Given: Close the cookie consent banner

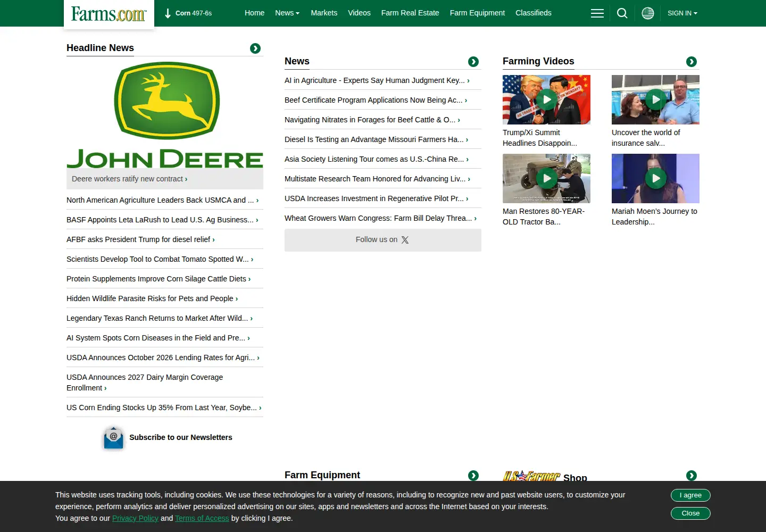Looking at the screenshot, I should [690, 513].
